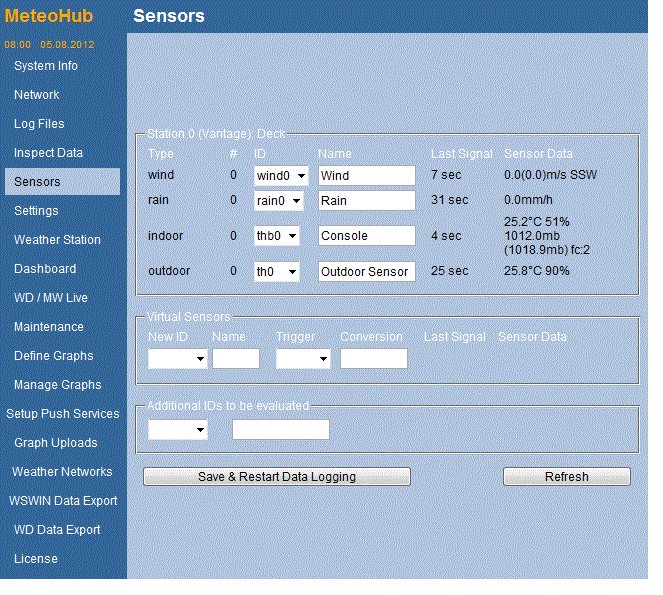Click the Outdoor Sensor name field
This screenshot has height=595, width=663.
pos(367,271)
